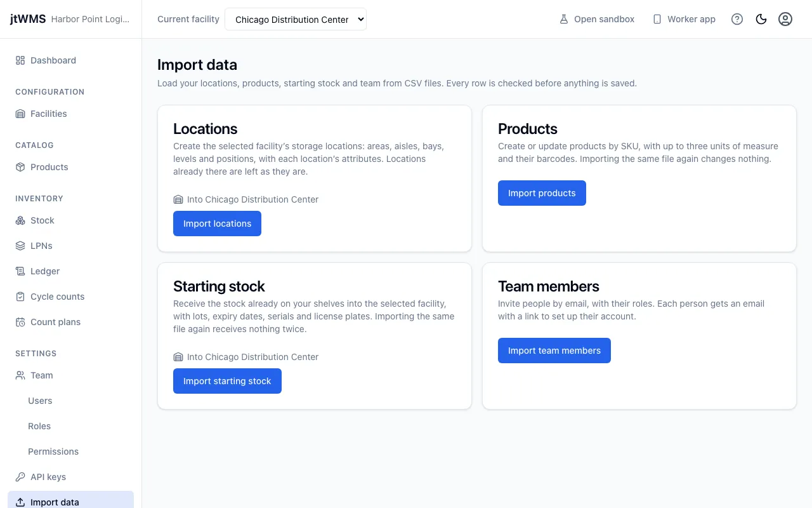Click the Team members card heading
812x508 pixels.
549,286
